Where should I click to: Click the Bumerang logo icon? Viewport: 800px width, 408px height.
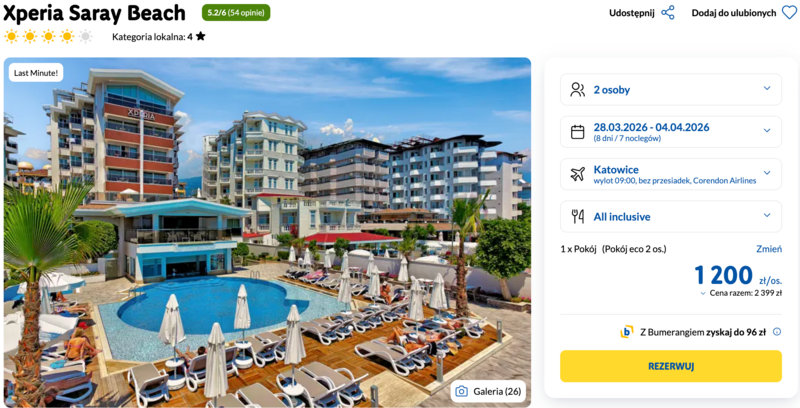click(x=627, y=332)
